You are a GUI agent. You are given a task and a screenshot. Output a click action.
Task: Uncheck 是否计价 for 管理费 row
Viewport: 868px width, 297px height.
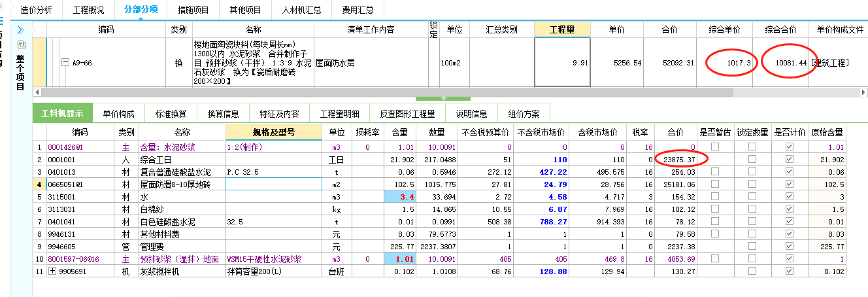pyautogui.click(x=789, y=246)
